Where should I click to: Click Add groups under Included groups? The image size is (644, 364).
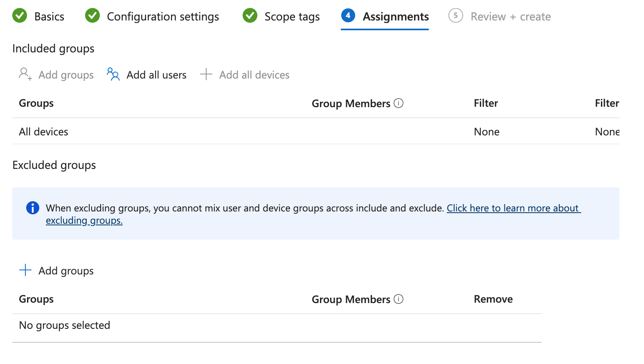[66, 75]
